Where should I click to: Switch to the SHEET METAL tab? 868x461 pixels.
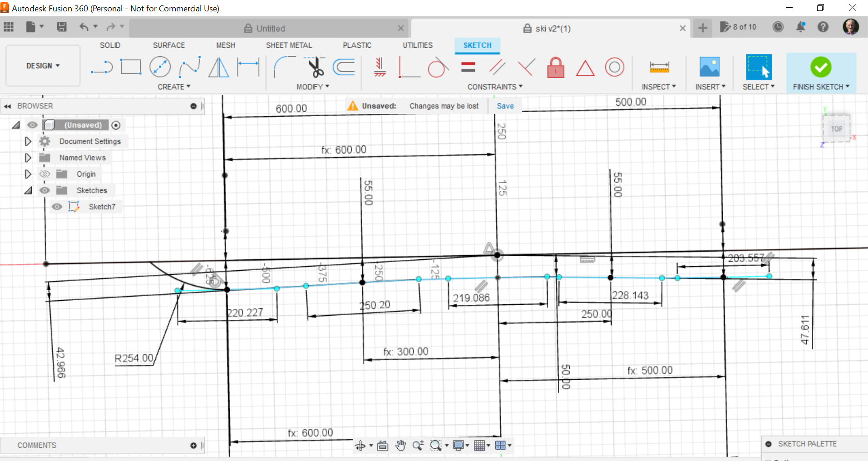pos(289,45)
